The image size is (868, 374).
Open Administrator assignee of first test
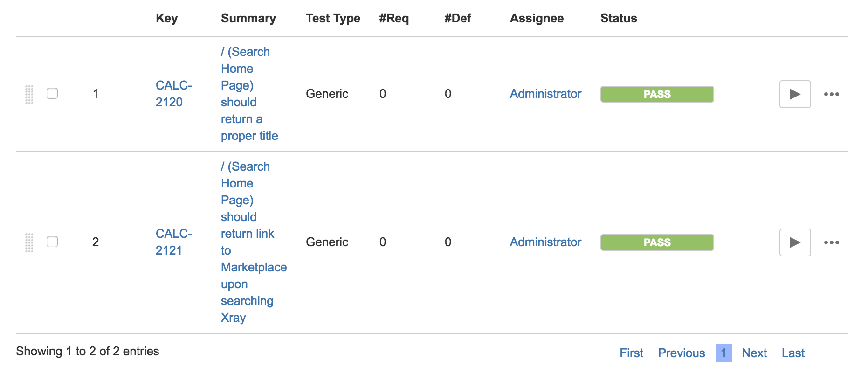[545, 94]
